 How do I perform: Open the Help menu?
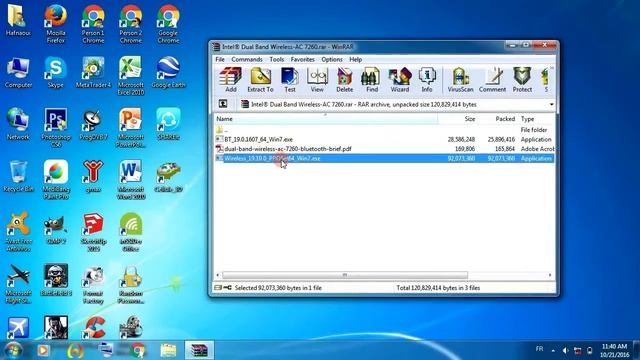click(356, 60)
